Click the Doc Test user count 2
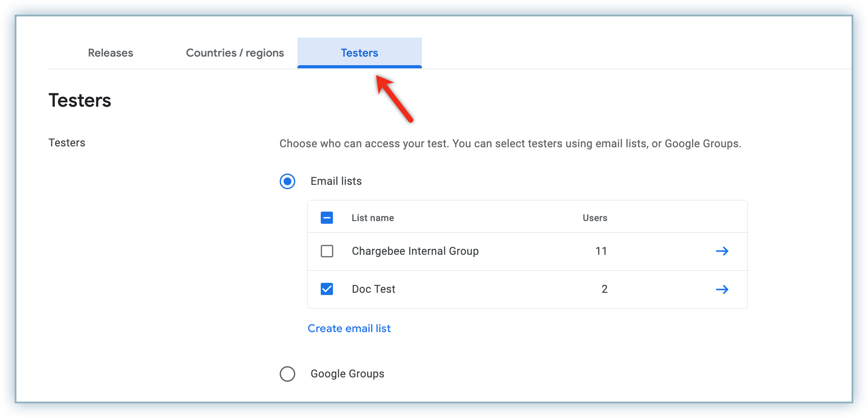This screenshot has height=418, width=868. [x=604, y=289]
